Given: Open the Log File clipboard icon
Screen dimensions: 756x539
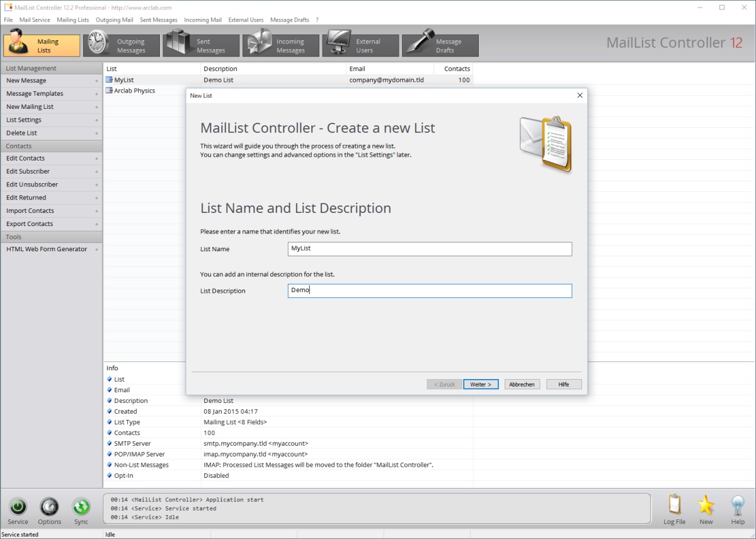Looking at the screenshot, I should (x=674, y=506).
